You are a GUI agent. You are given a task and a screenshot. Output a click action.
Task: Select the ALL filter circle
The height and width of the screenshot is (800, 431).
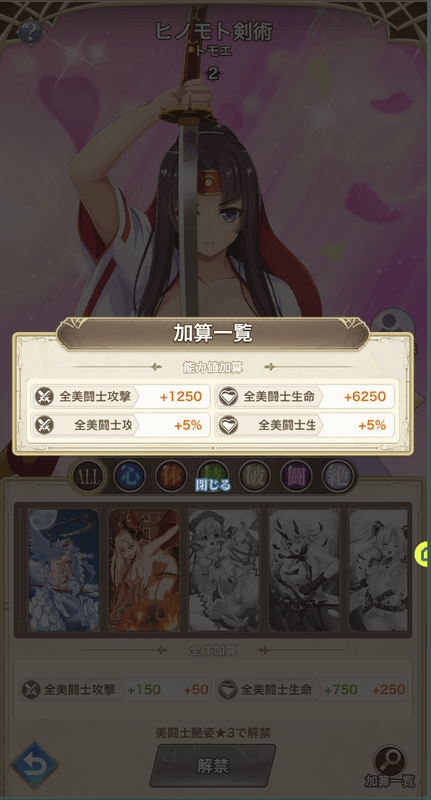(88, 477)
